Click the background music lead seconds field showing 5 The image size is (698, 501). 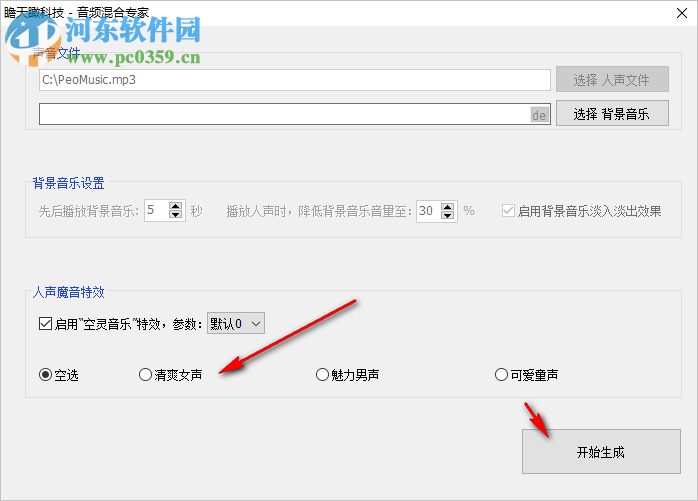(156, 211)
